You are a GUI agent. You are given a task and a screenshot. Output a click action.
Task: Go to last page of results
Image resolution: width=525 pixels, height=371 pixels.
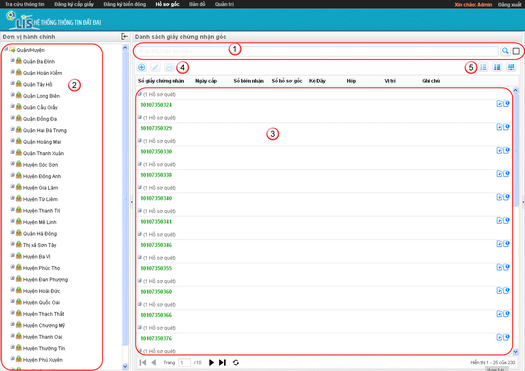(x=222, y=362)
